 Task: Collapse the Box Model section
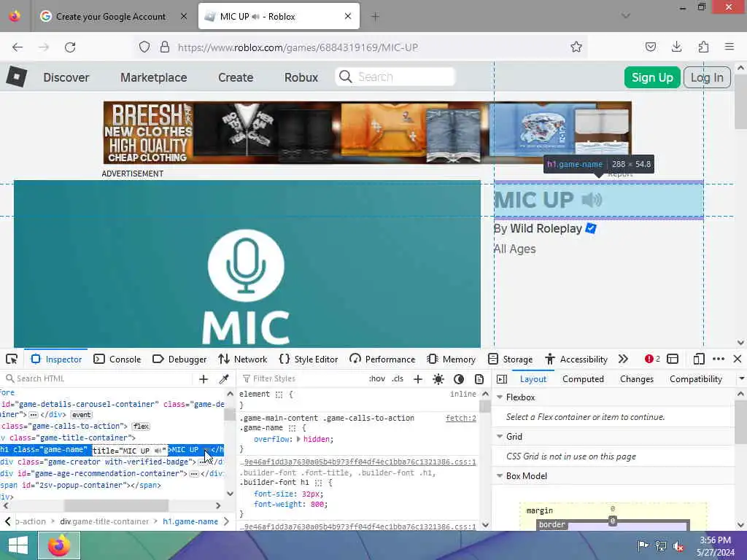(500, 476)
